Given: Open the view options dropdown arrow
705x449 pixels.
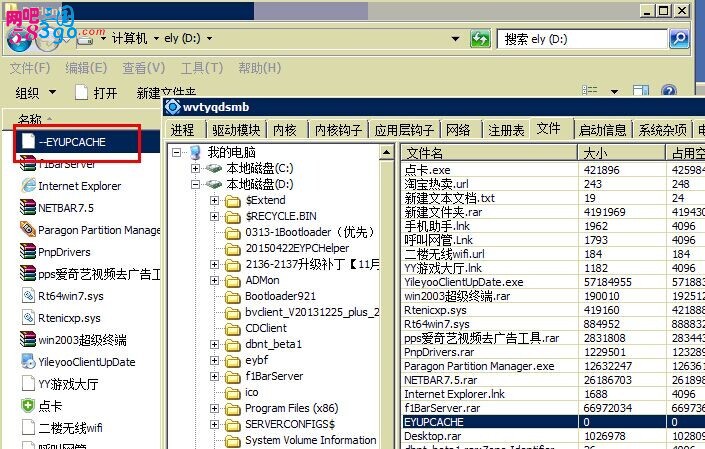Looking at the screenshot, I should [614, 92].
